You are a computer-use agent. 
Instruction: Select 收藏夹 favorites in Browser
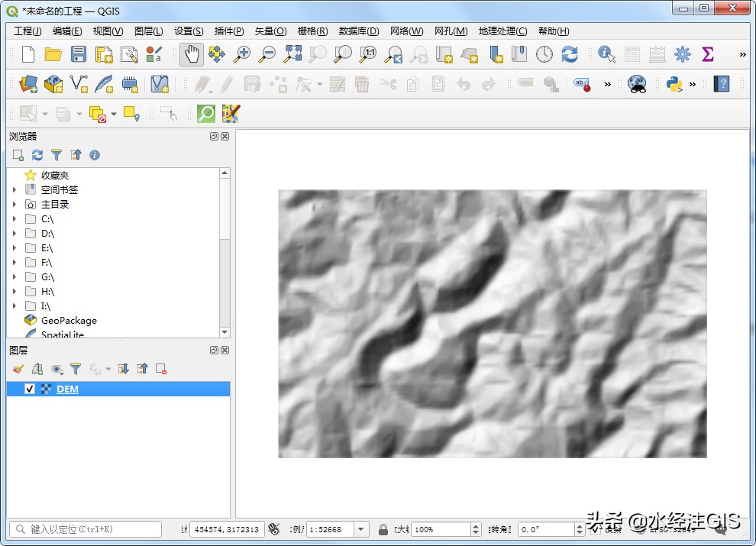pos(54,175)
